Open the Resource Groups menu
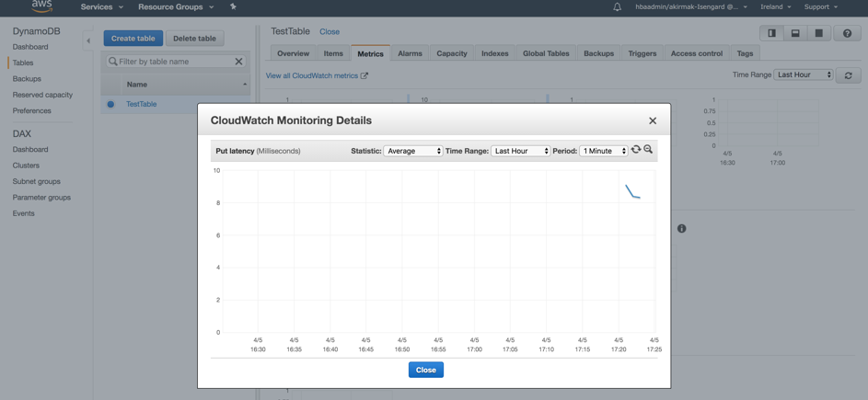 [x=178, y=6]
